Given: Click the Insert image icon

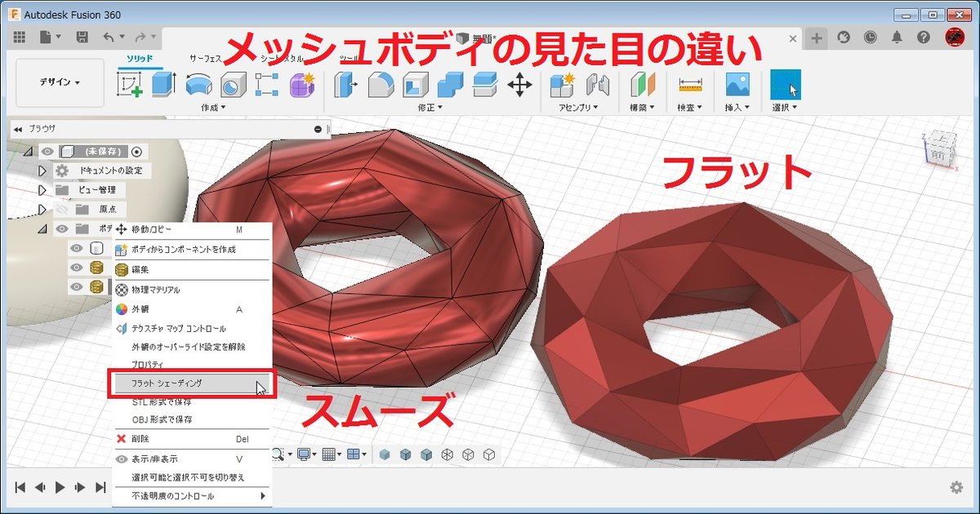Looking at the screenshot, I should tap(737, 85).
